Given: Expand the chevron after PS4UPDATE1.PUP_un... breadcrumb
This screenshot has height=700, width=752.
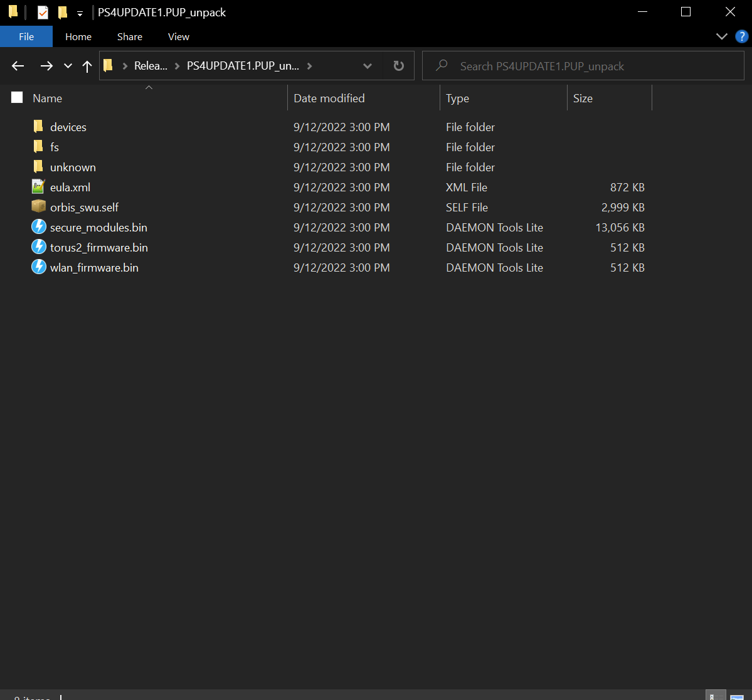Looking at the screenshot, I should coord(310,66).
